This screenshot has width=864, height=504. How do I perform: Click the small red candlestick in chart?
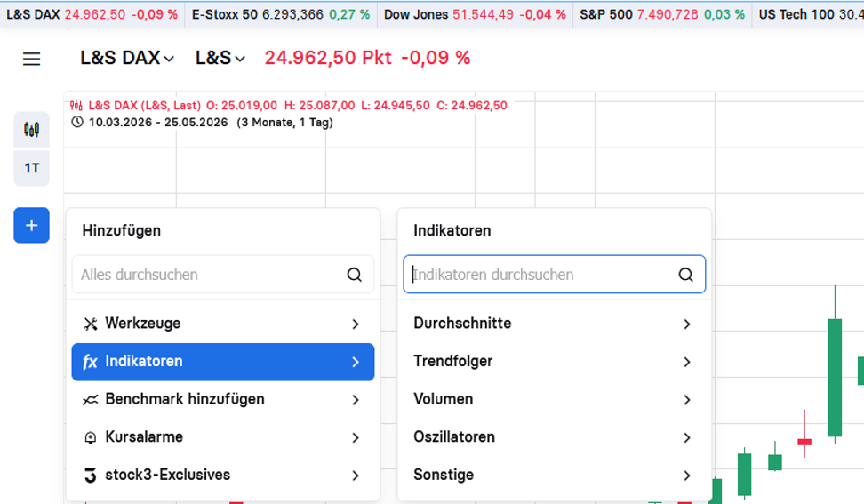[804, 442]
